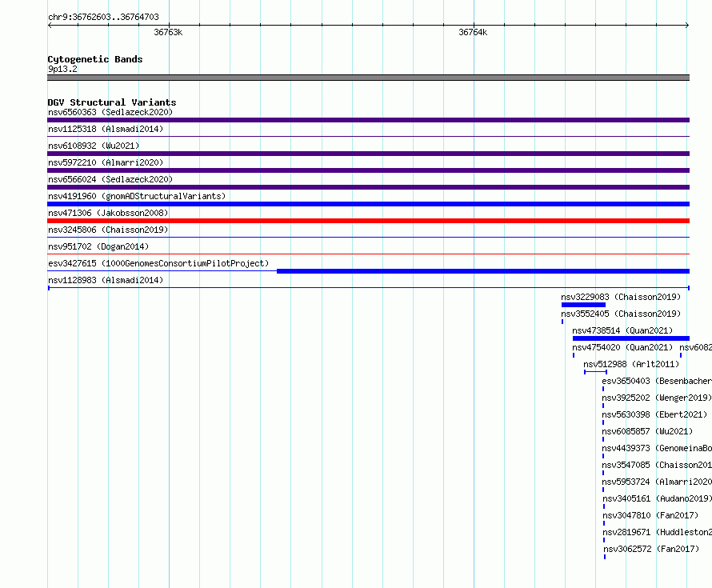Open nsv4191960 (gnomADStructuralVariants) entry
This screenshot has width=712, height=588.
(137, 196)
